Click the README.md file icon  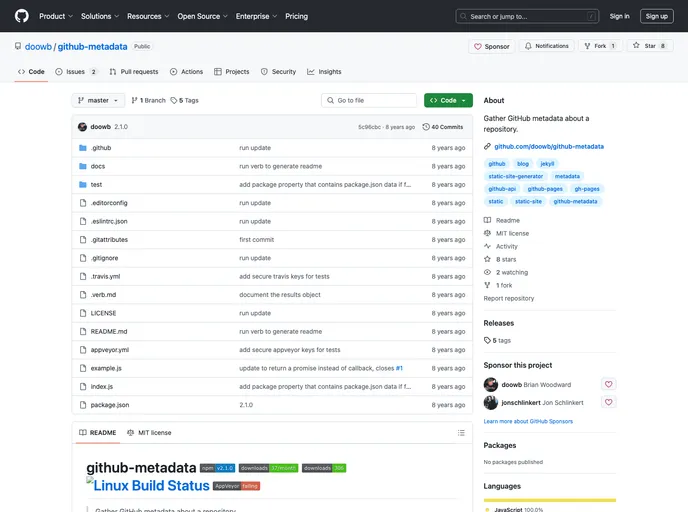tap(83, 332)
